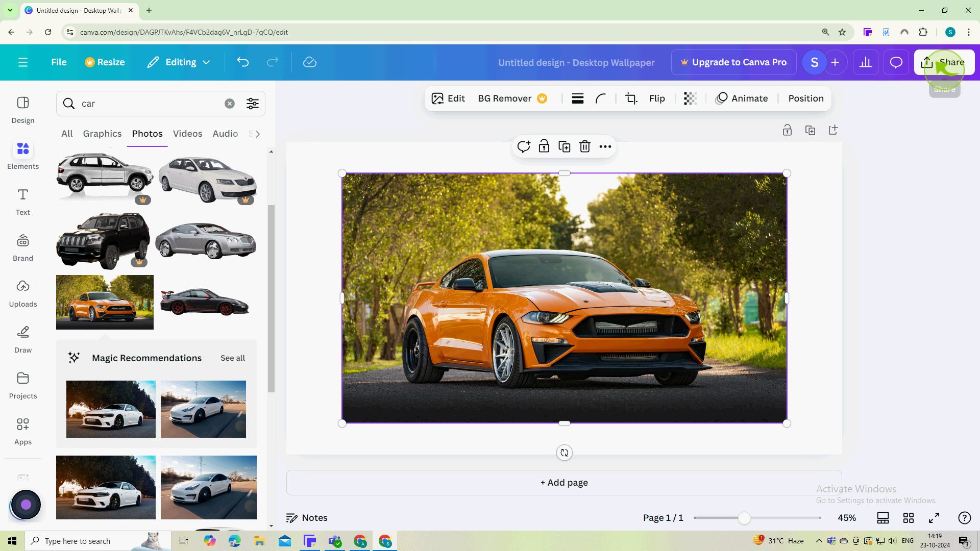The image size is (980, 551).
Task: Click Flip button
Action: pos(657,98)
